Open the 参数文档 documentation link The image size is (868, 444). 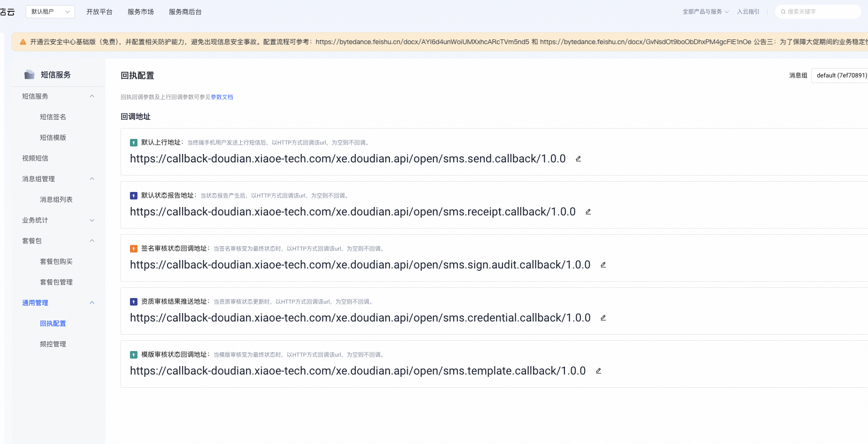coord(222,97)
